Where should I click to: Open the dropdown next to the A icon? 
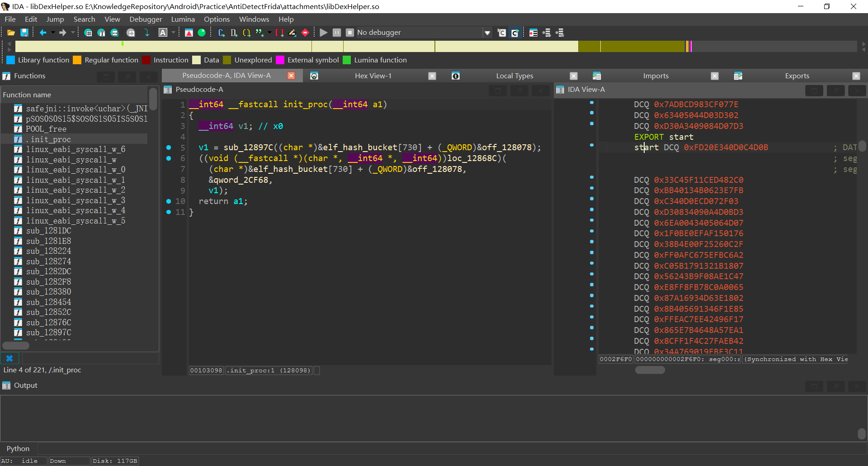click(x=173, y=33)
